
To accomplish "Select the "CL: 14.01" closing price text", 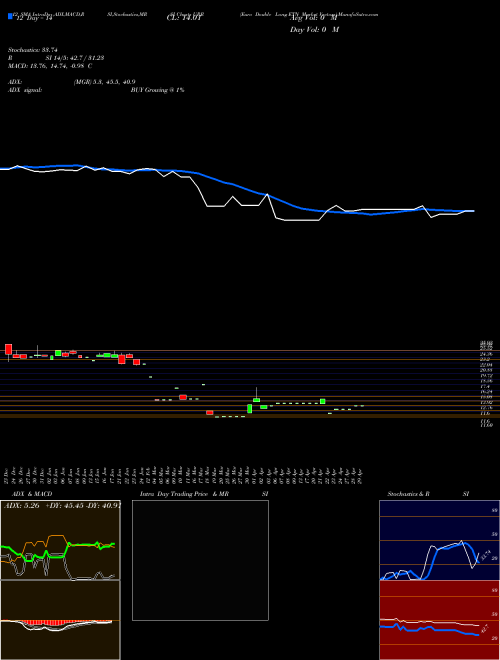I will [185, 19].
